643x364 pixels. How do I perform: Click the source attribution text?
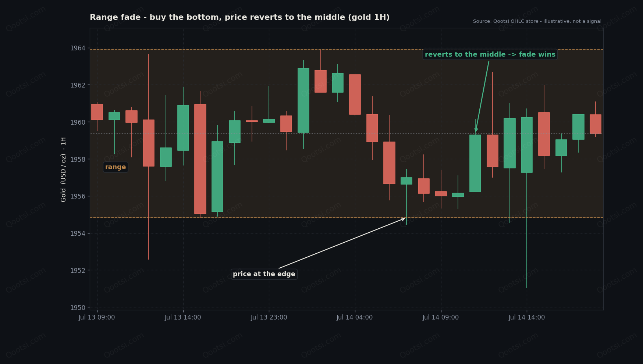coord(537,21)
